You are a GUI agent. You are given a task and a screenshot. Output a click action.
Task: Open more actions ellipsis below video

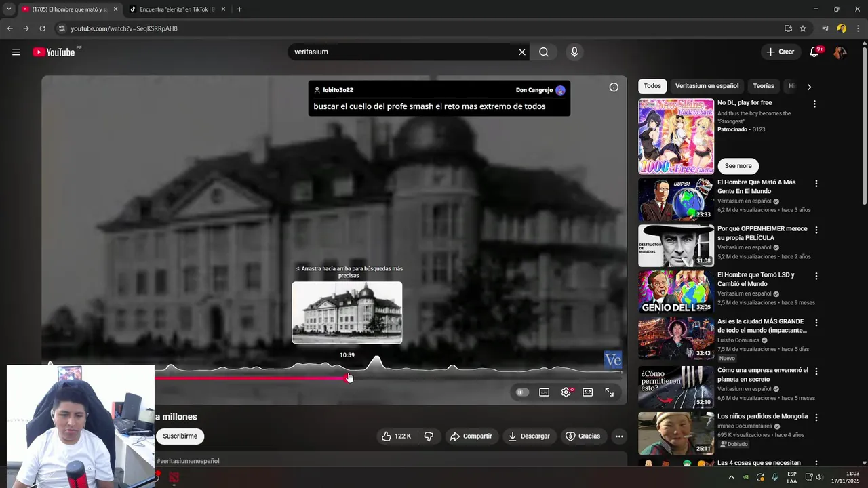point(619,436)
